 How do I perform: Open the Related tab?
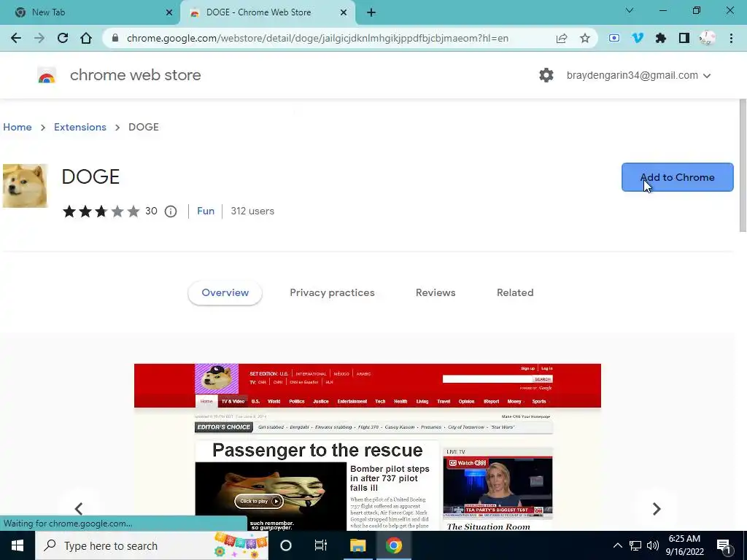click(515, 292)
